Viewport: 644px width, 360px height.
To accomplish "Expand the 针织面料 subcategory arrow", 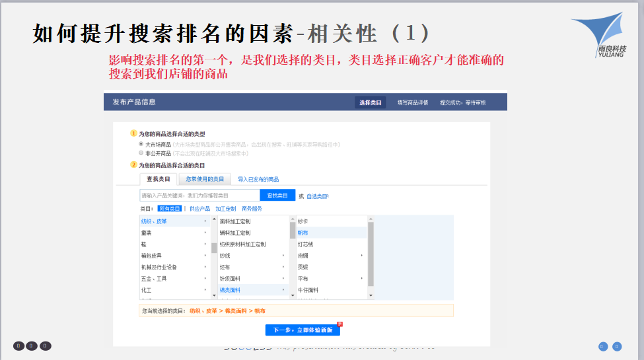I will 283,279.
